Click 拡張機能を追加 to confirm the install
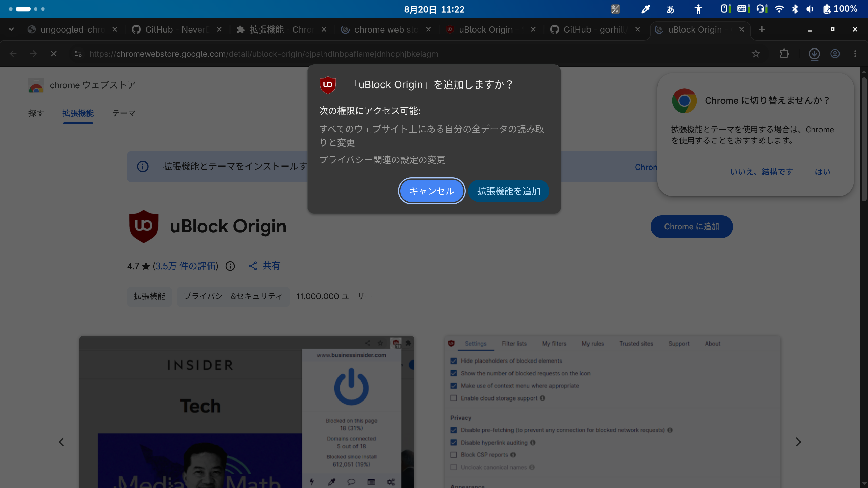Image resolution: width=868 pixels, height=488 pixels. [508, 191]
